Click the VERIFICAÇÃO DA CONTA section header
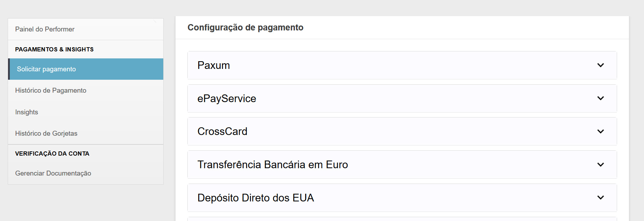644x221 pixels. coord(52,154)
